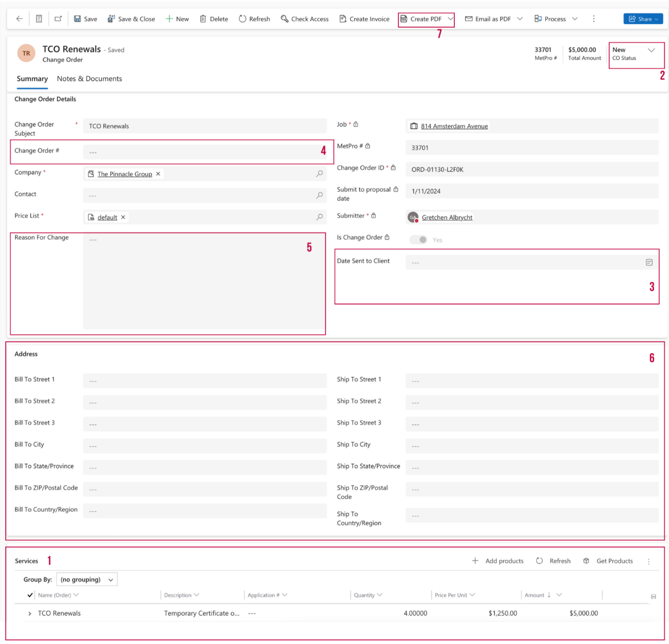Click the Create Invoice icon

pos(343,19)
